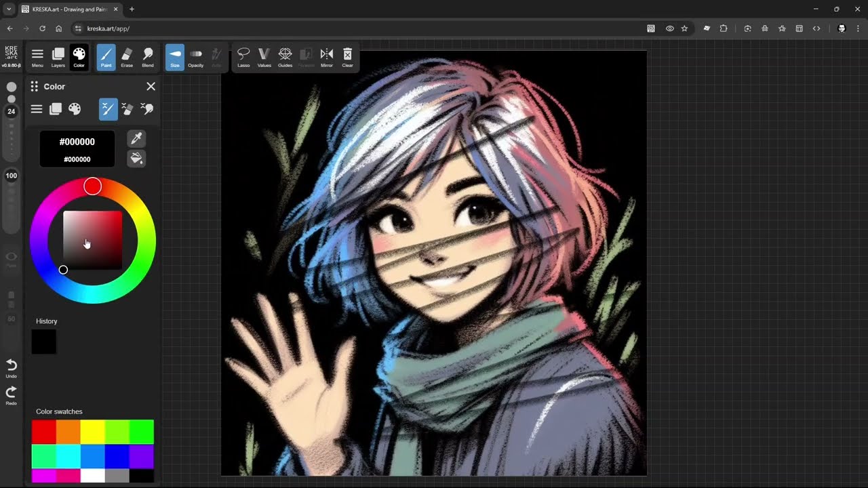Viewport: 868px width, 488px height.
Task: Click the painting canvas
Action: pyautogui.click(x=434, y=263)
